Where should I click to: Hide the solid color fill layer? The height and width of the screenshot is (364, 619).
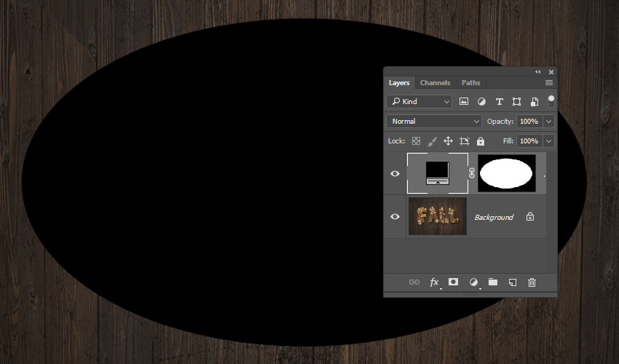395,173
